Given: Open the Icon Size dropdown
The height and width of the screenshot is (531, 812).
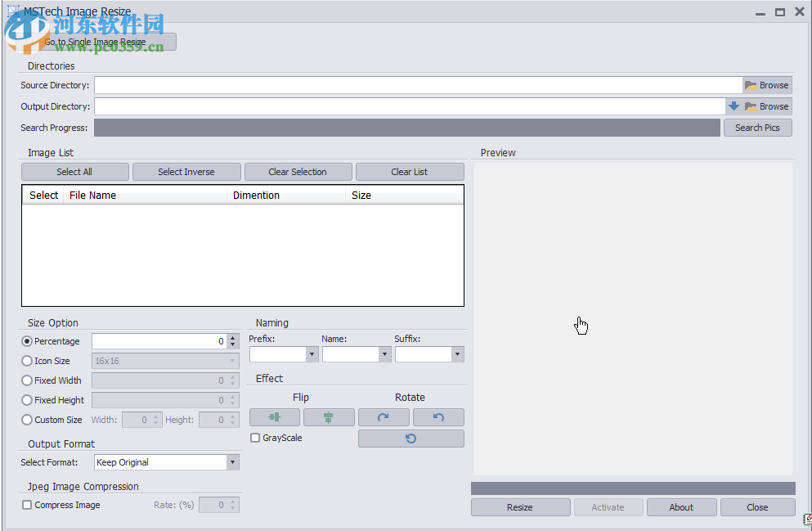Looking at the screenshot, I should pos(232,361).
